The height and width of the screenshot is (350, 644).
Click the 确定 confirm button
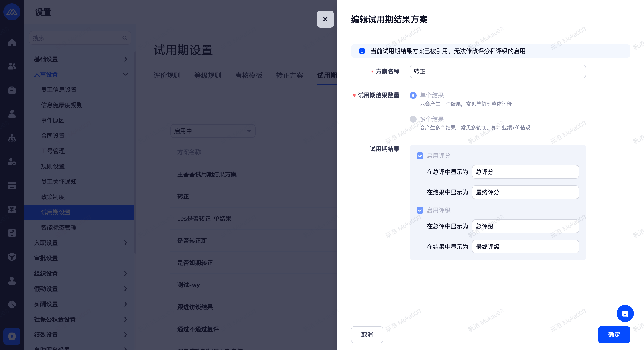pos(614,334)
